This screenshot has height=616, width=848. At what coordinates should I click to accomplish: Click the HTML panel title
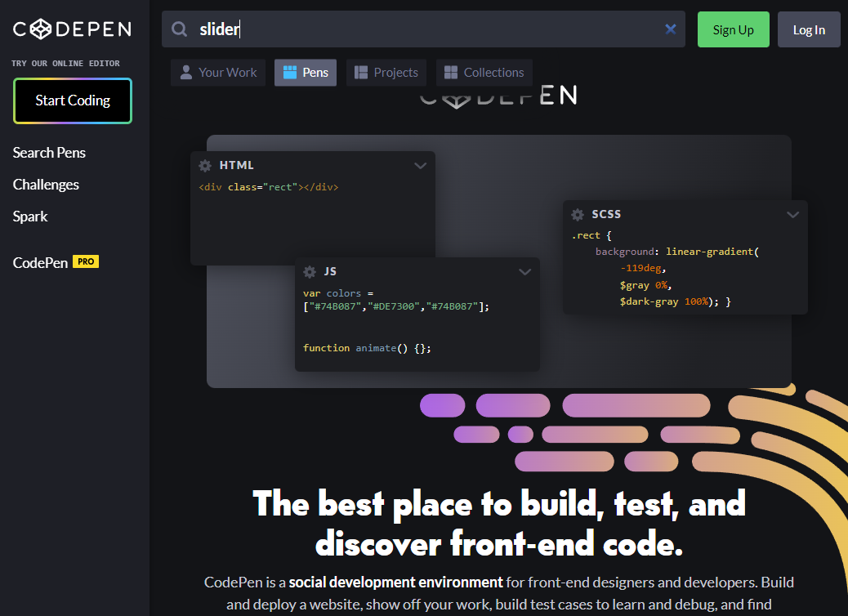tap(236, 166)
